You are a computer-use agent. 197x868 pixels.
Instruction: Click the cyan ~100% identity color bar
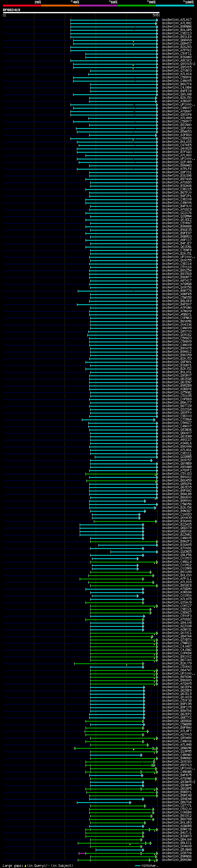(x=175, y=6)
